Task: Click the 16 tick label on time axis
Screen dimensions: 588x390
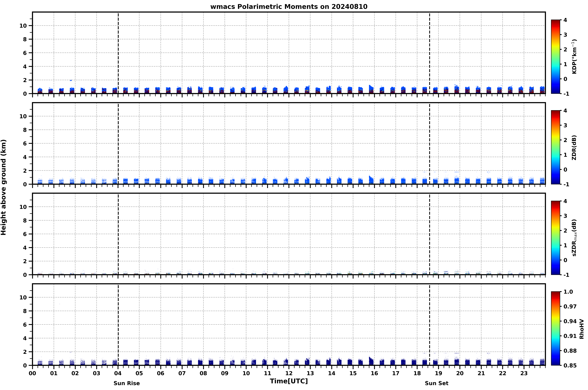Action: (x=374, y=373)
